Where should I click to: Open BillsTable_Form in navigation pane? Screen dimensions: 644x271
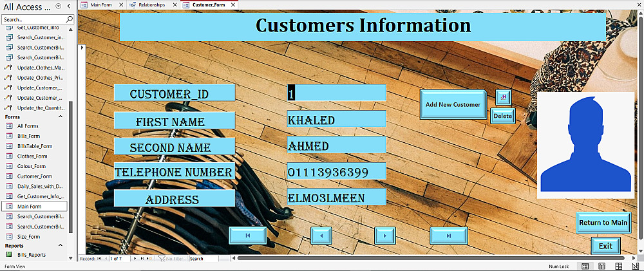click(33, 146)
